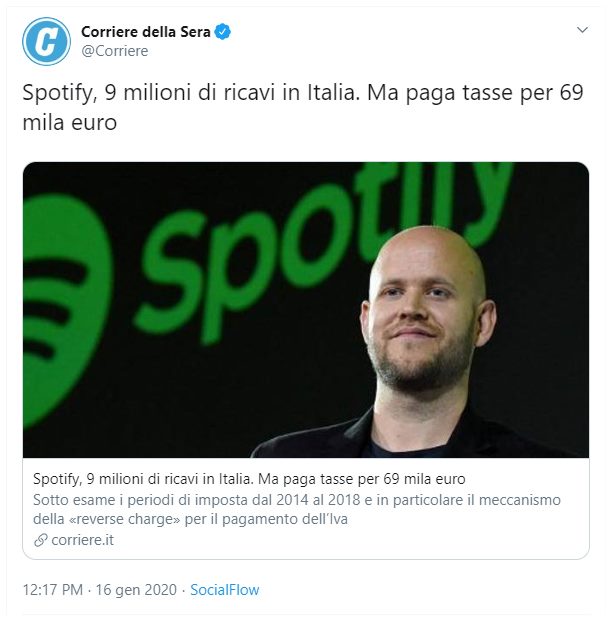The width and height of the screenshot is (610, 621).
Task: Click the chain link icon beside corriere.it
Action: click(41, 540)
